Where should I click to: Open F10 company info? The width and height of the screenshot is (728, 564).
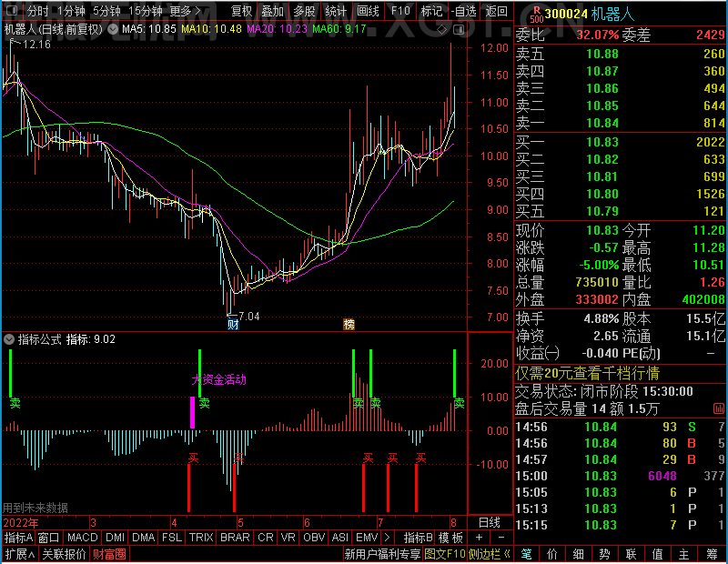[x=400, y=11]
